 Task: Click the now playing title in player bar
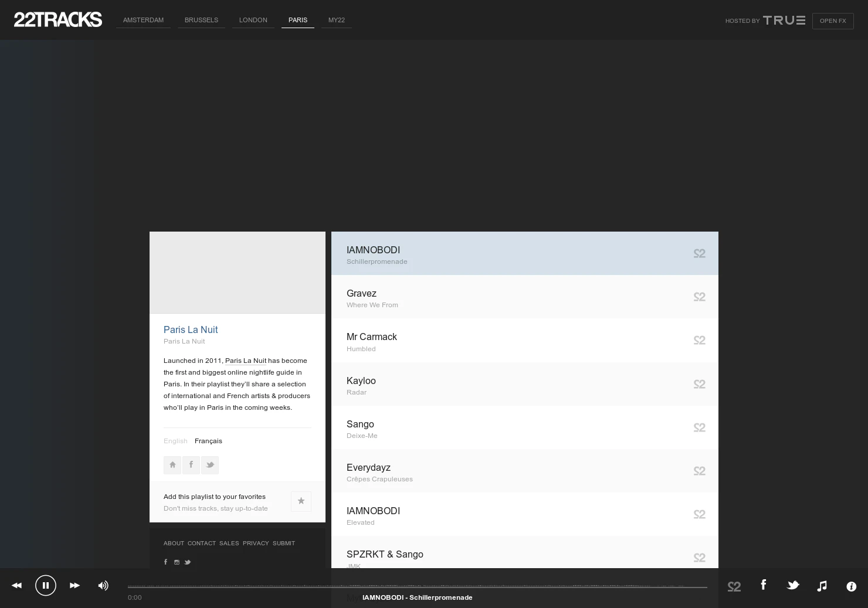click(418, 597)
